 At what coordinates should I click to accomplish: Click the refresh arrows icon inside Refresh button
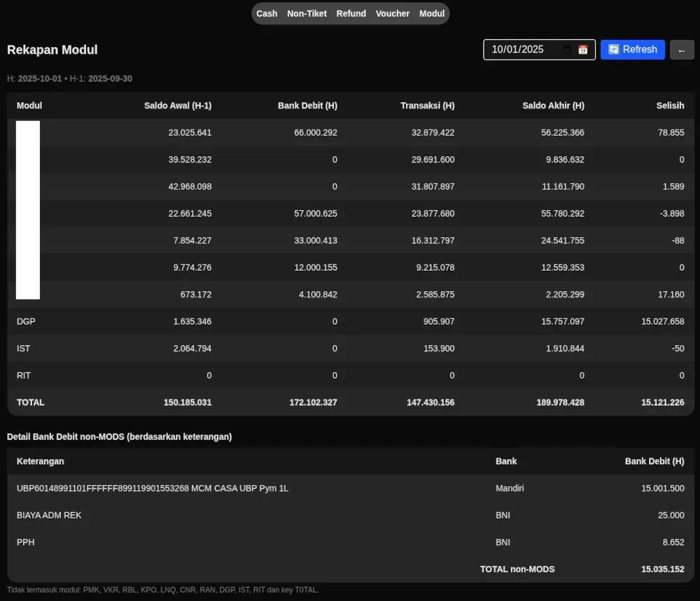pyautogui.click(x=612, y=50)
